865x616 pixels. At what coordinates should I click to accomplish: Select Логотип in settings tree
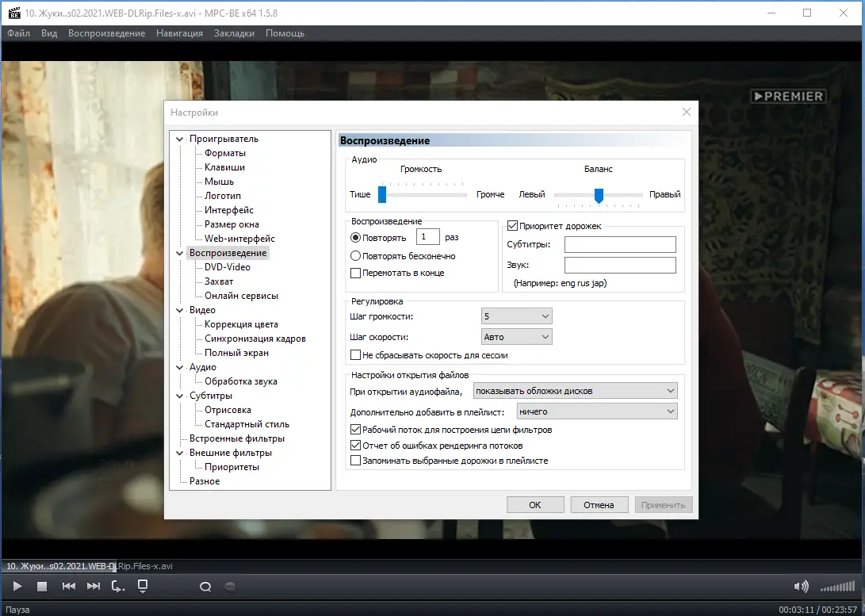(x=222, y=196)
